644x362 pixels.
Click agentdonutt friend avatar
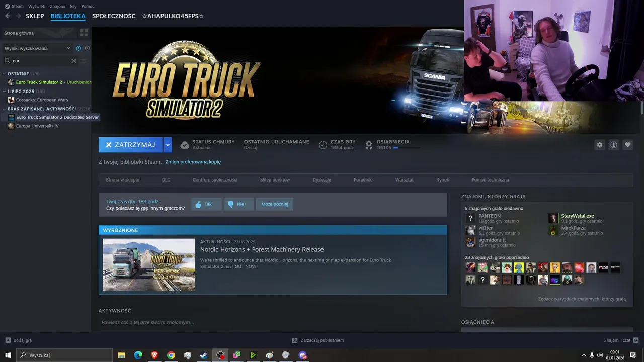point(470,242)
